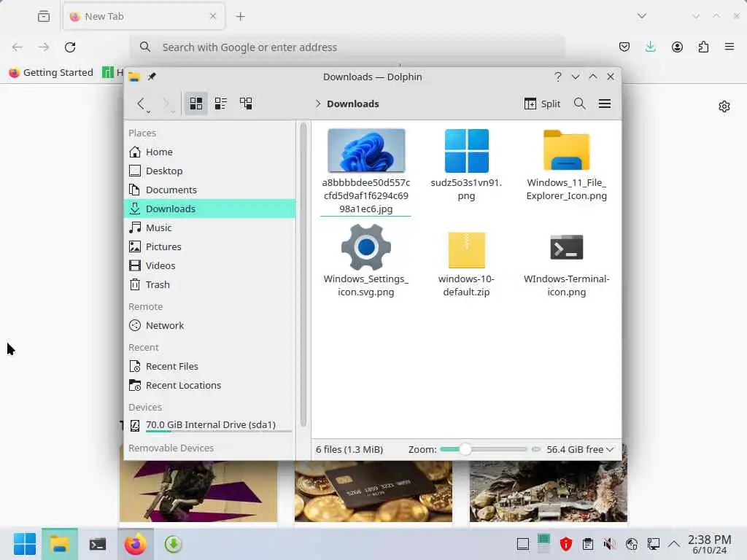Screen dimensions: 747x560
Task: Open Firefox tab overview icon
Action: (43, 16)
